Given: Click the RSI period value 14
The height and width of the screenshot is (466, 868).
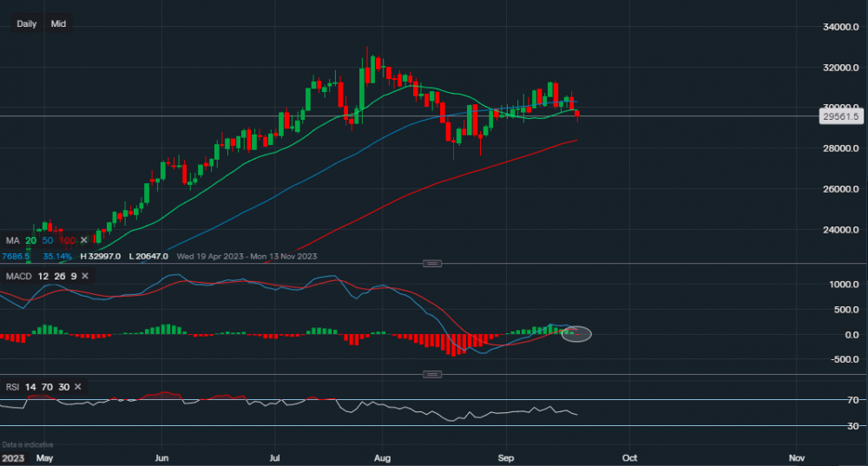Looking at the screenshot, I should [x=30, y=386].
